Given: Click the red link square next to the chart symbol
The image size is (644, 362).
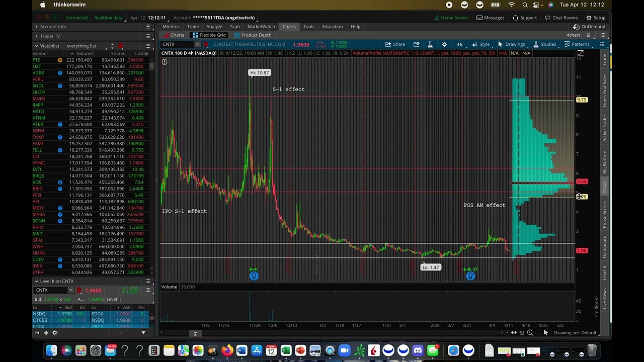Looking at the screenshot, I should (206, 44).
